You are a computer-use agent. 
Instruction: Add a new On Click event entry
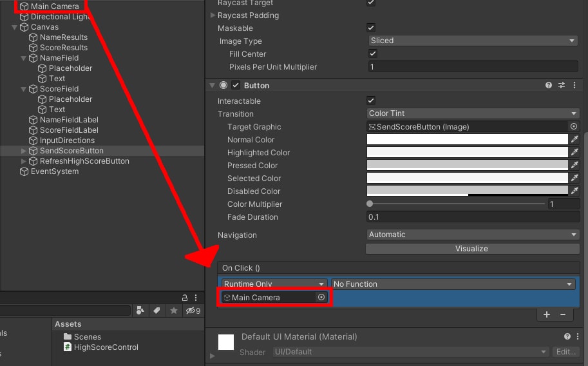[547, 314]
